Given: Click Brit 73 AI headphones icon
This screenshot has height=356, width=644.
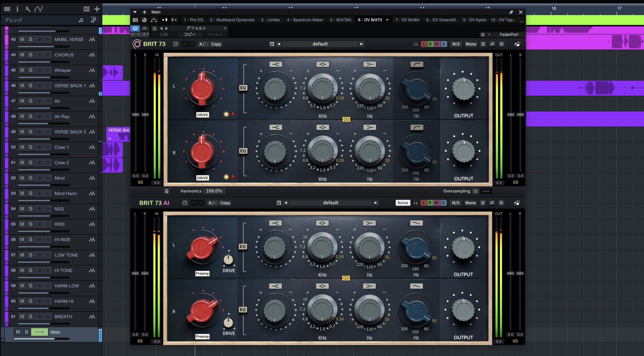Looking at the screenshot, I should (x=415, y=203).
